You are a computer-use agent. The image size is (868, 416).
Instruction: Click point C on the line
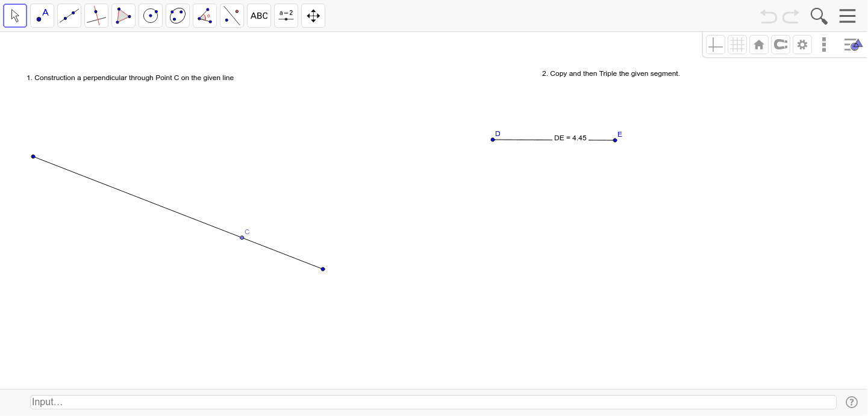click(242, 238)
